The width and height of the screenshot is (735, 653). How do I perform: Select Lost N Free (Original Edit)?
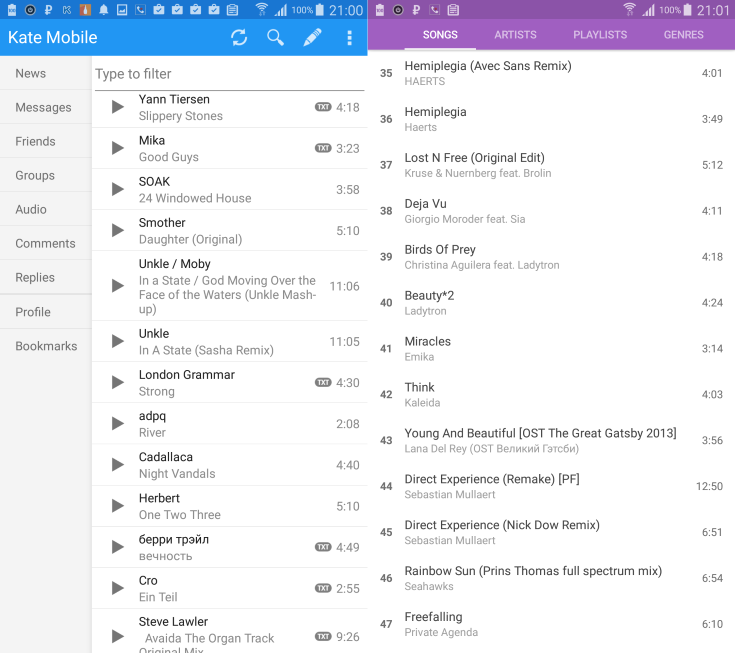tap(551, 165)
